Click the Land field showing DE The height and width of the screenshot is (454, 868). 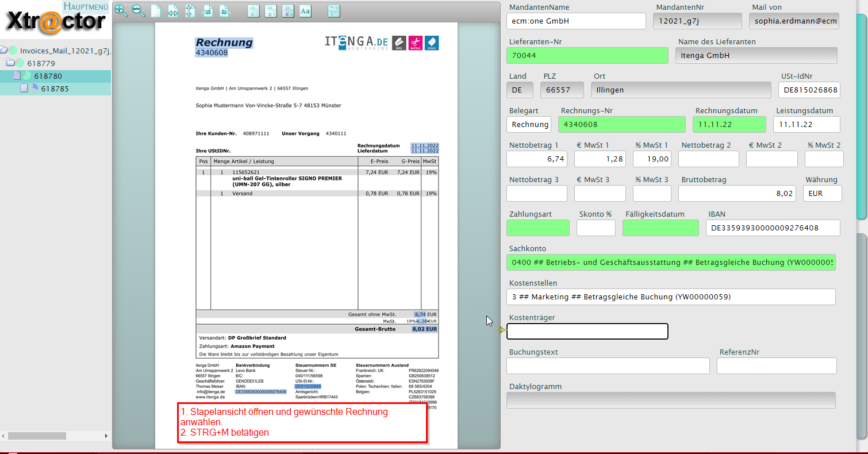coord(520,90)
